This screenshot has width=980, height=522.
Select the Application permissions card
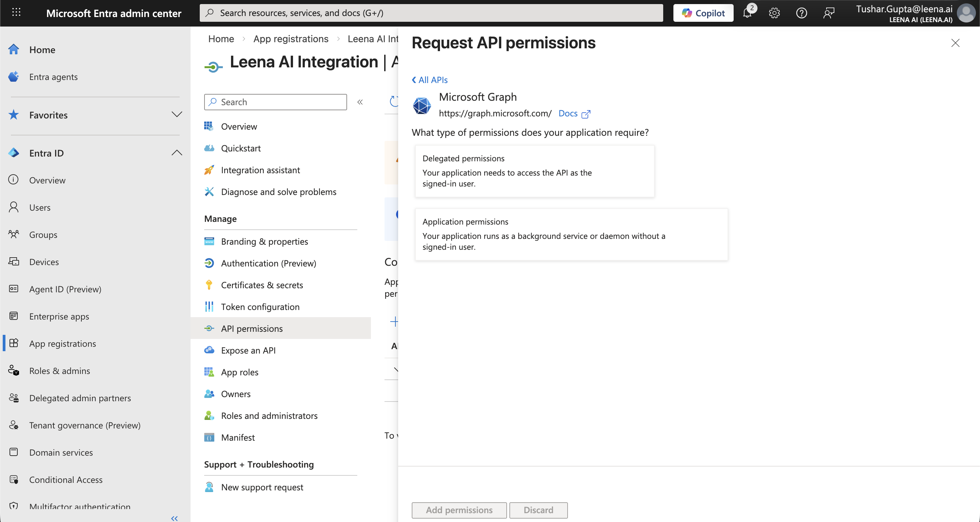coord(571,234)
